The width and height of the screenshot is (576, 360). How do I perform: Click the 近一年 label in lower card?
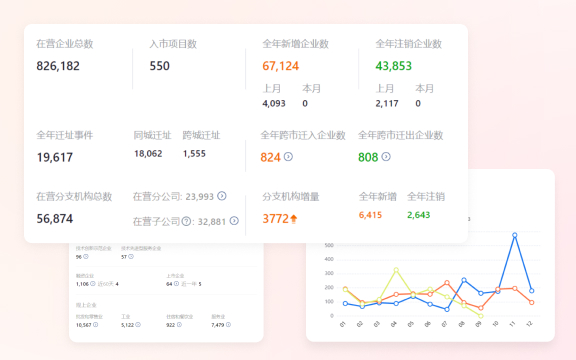coord(189,284)
